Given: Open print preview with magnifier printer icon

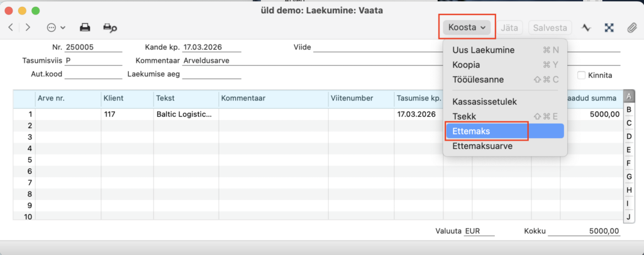Looking at the screenshot, I should 111,28.
